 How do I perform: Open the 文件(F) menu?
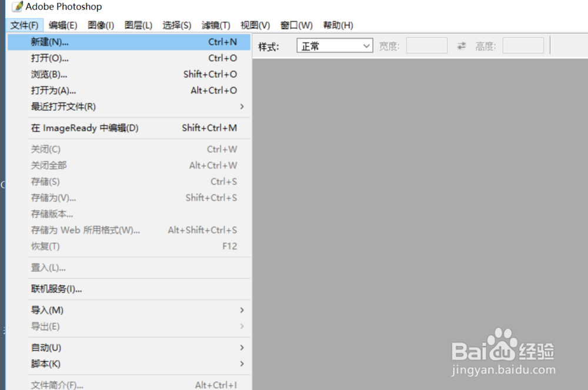pos(24,25)
